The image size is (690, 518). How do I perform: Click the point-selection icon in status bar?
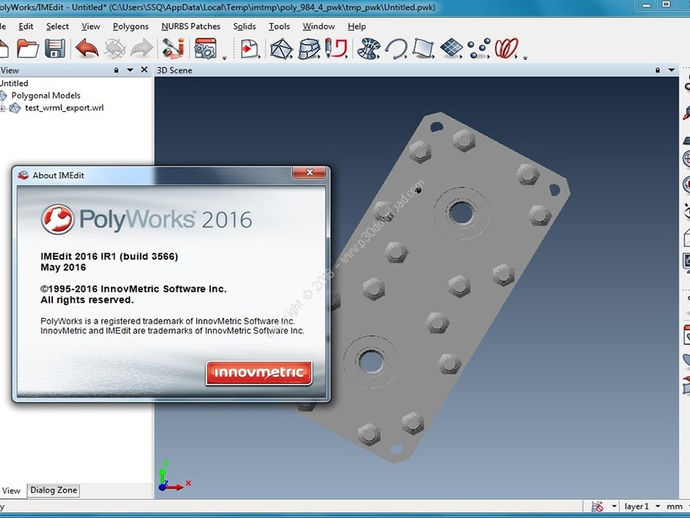coord(597,507)
